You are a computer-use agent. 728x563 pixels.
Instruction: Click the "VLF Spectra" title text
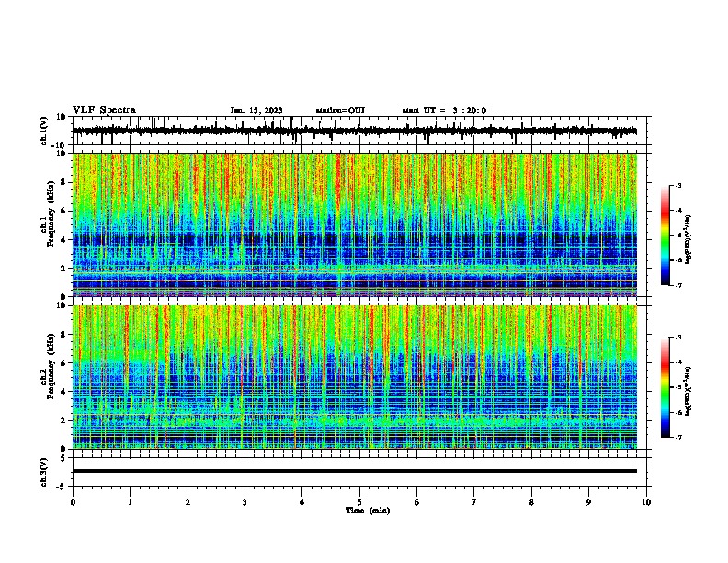(104, 110)
